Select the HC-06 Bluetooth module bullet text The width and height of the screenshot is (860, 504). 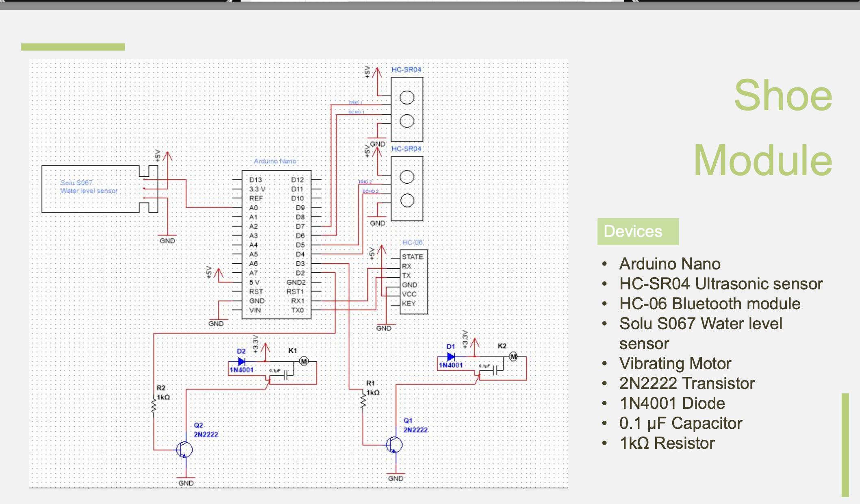710,304
